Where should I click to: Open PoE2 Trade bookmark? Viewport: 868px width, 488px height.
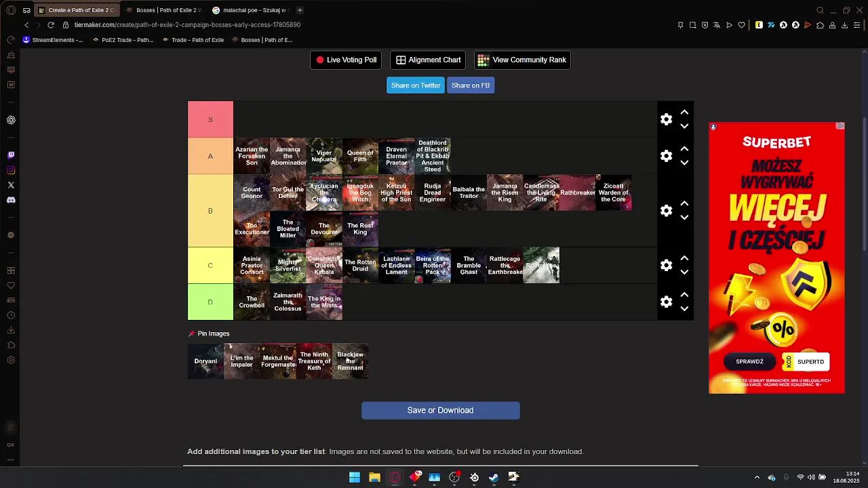pos(123,40)
